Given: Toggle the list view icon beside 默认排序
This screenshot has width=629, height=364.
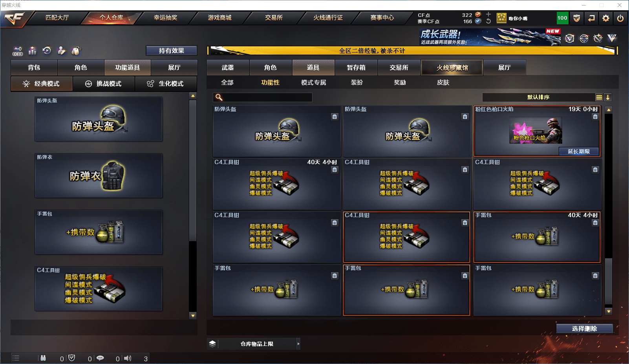Looking at the screenshot, I should [599, 97].
